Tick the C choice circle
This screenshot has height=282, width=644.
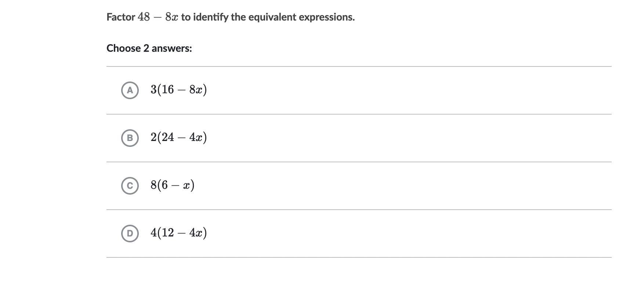point(130,185)
